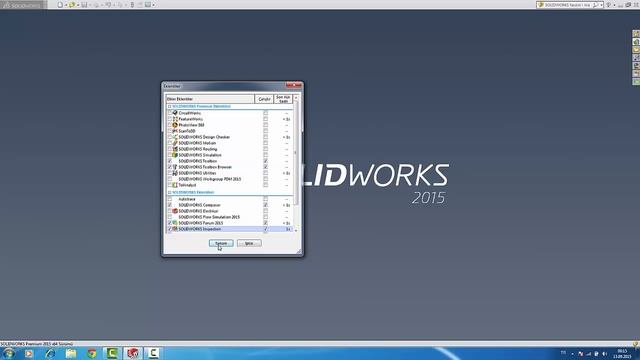Select the Autotrace add-in row
Image resolution: width=640 pixels, height=360 pixels.
(x=229, y=199)
